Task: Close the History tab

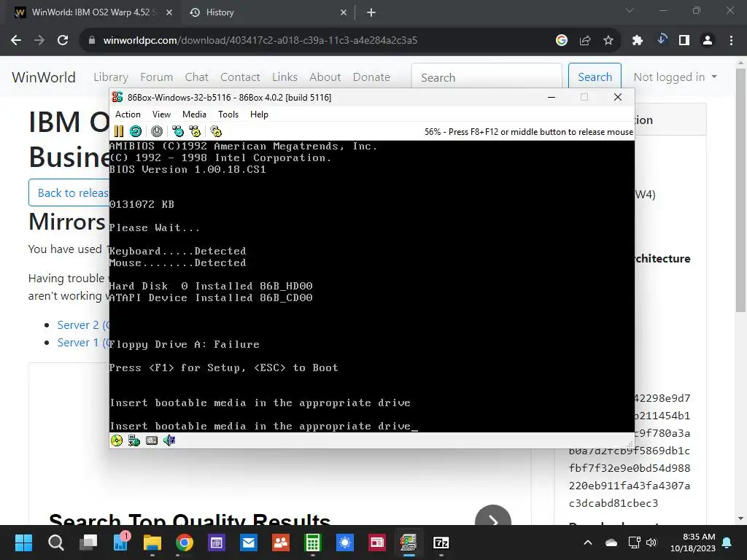Action: [x=344, y=13]
